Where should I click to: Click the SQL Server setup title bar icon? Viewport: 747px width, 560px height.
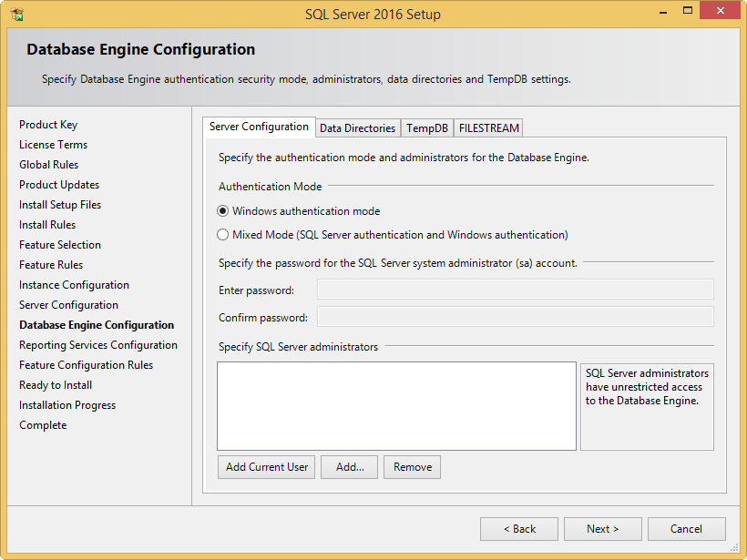click(17, 15)
